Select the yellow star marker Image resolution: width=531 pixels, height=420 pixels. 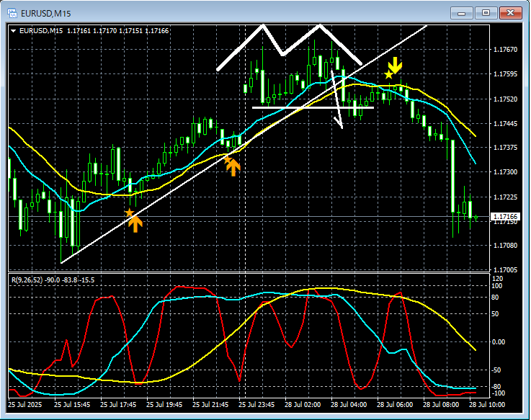tap(388, 75)
